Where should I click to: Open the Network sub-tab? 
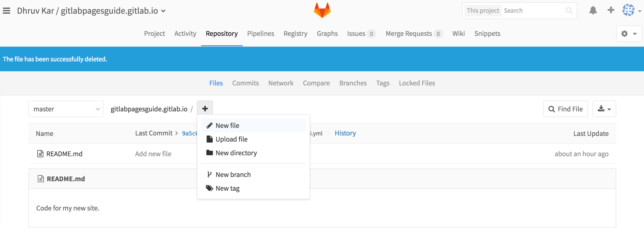pos(281,83)
